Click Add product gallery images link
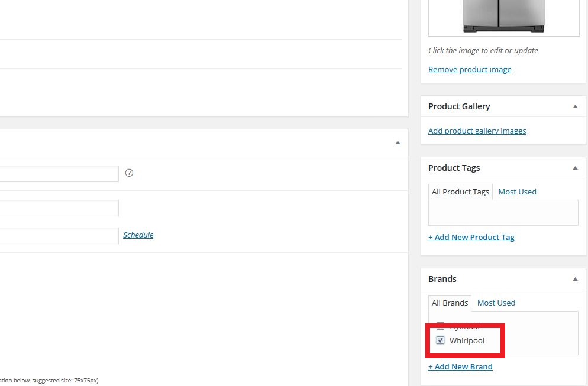 [477, 131]
